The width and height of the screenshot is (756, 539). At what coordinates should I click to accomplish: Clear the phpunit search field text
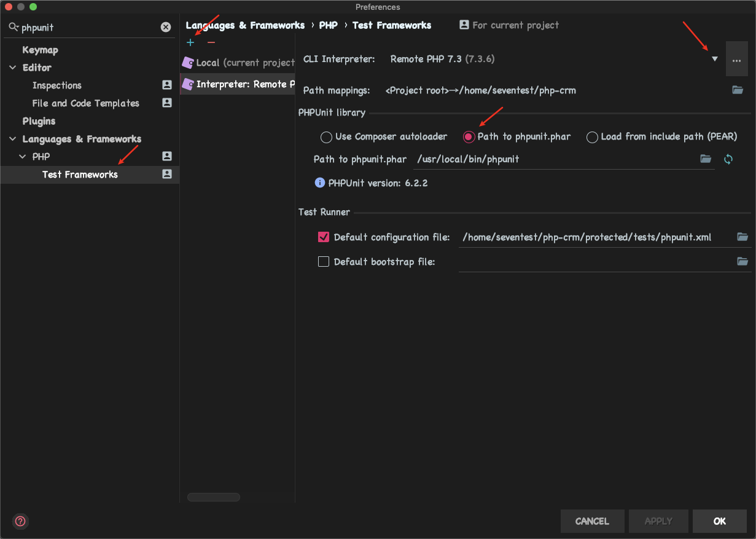(166, 27)
